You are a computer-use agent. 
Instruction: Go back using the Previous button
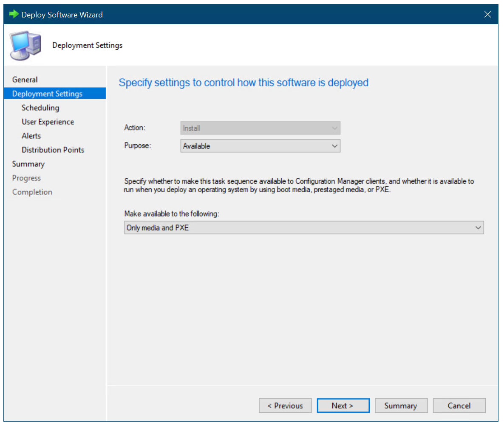(285, 405)
